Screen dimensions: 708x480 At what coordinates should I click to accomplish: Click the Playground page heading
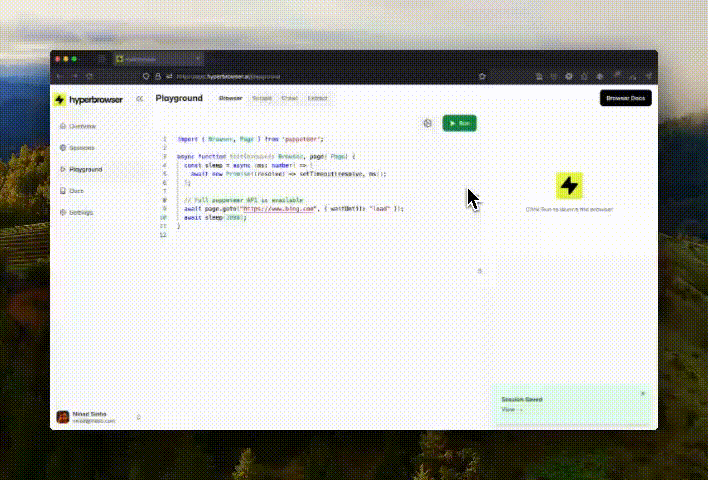click(179, 98)
